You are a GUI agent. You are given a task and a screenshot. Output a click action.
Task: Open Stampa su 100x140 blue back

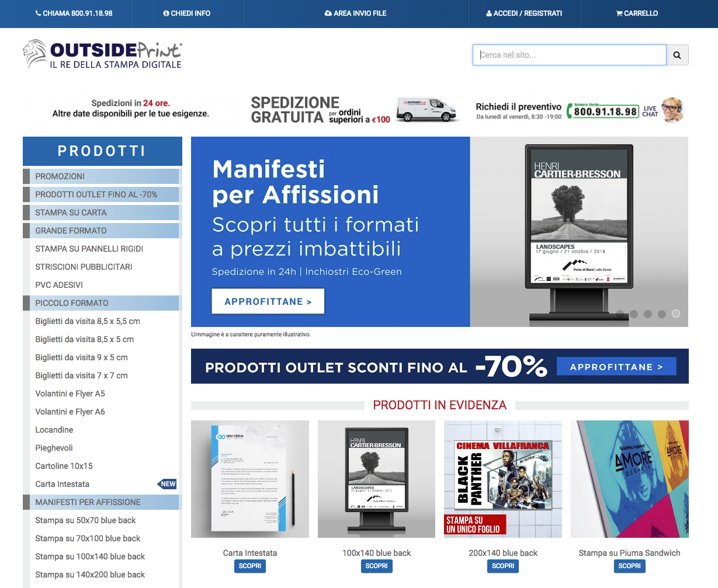click(x=90, y=556)
